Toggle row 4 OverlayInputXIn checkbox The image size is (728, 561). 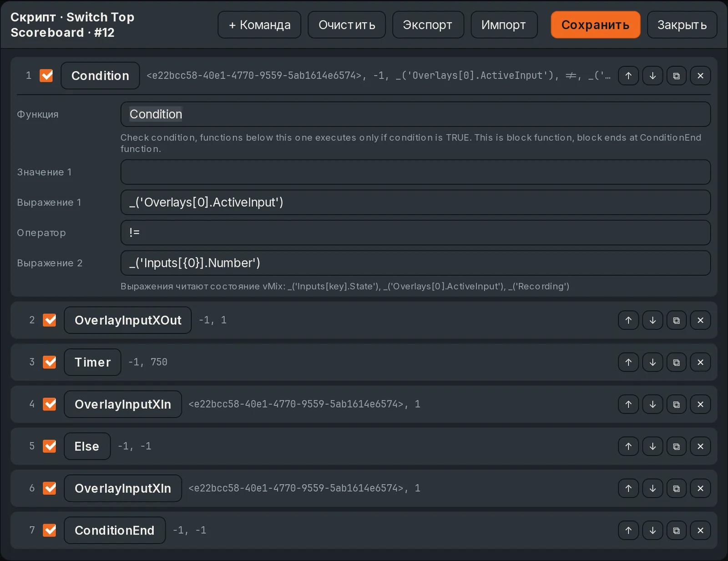tap(50, 404)
